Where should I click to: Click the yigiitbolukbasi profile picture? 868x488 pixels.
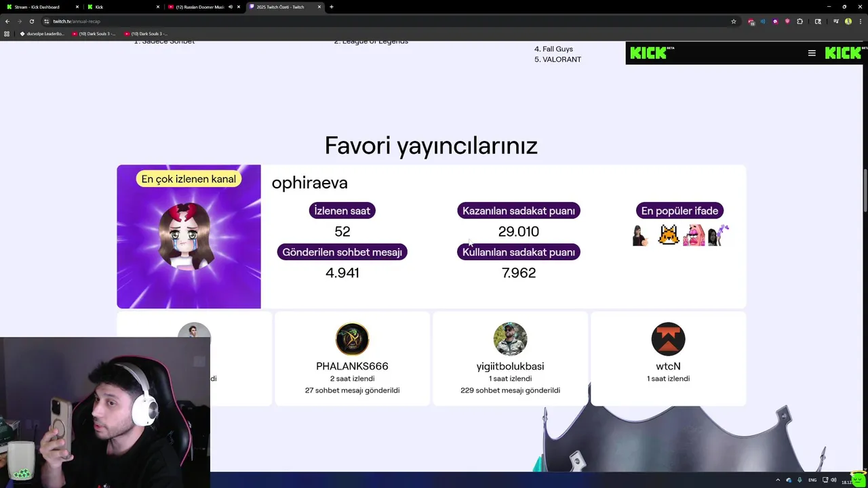click(x=510, y=339)
